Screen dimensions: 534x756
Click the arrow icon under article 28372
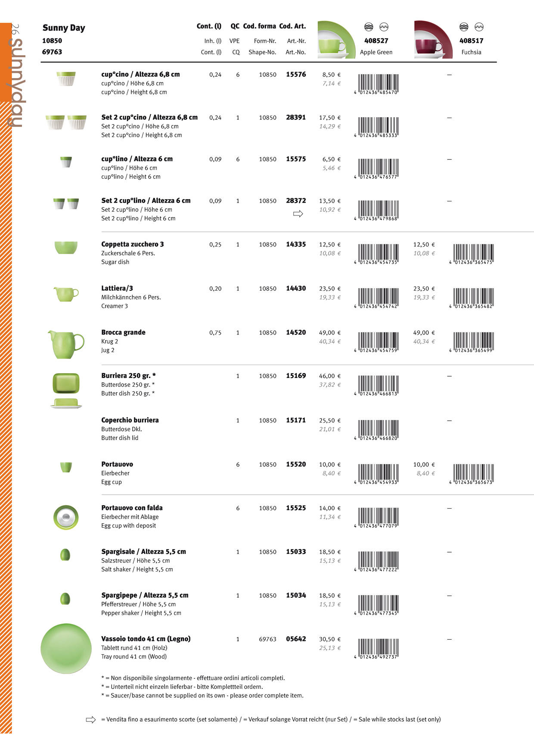tap(298, 214)
